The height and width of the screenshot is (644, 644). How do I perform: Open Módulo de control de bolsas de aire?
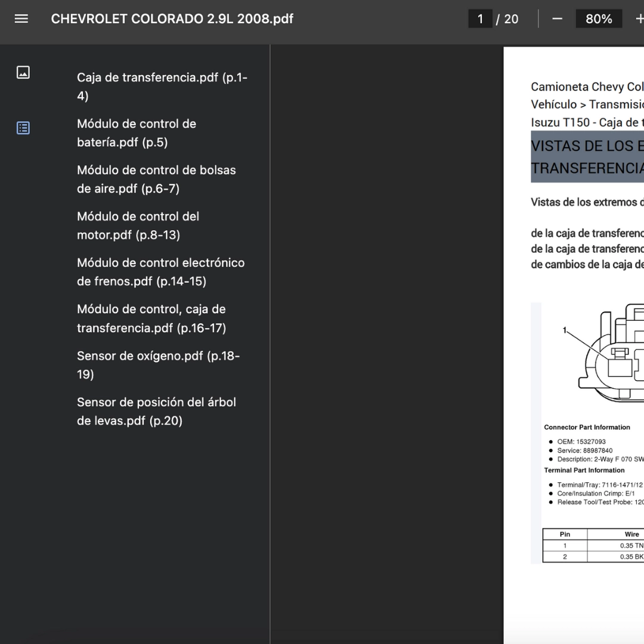tap(156, 179)
